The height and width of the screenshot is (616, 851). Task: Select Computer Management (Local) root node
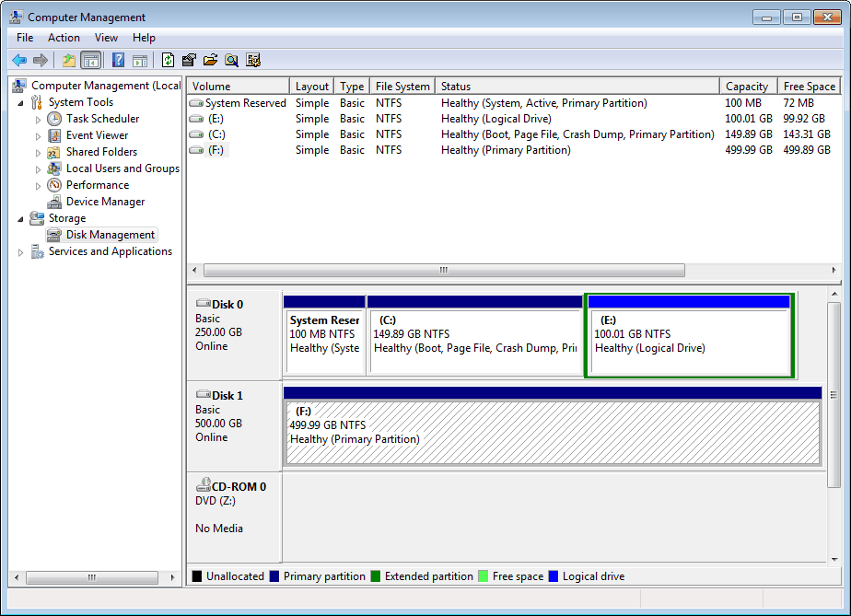106,86
